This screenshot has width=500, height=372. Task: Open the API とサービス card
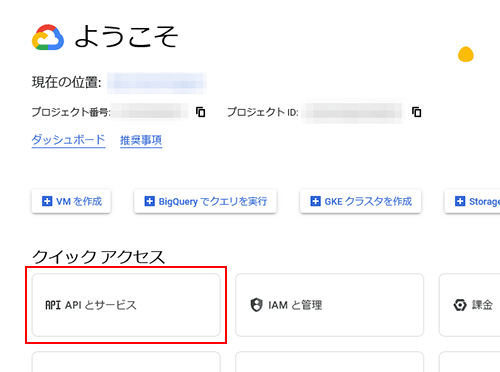coord(126,305)
